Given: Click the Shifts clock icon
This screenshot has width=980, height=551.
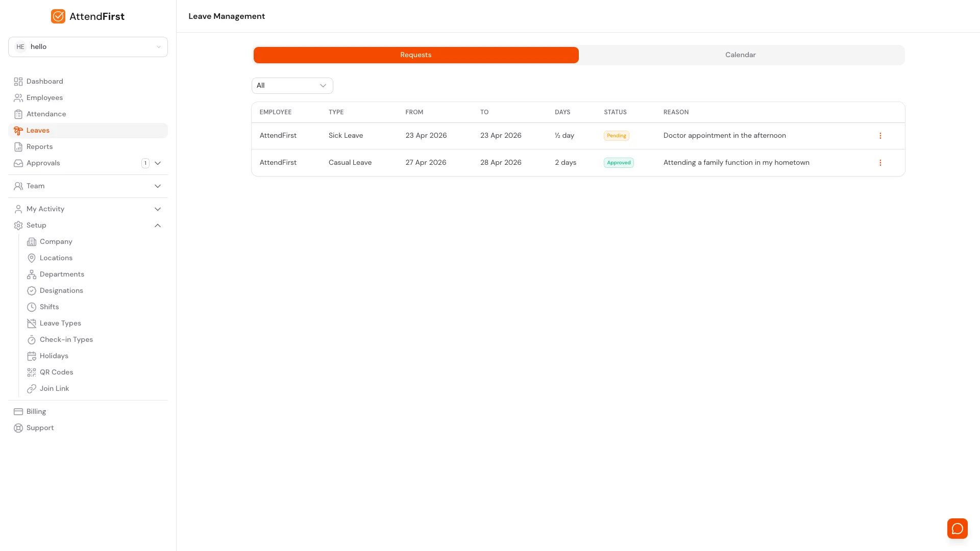Looking at the screenshot, I should point(32,307).
